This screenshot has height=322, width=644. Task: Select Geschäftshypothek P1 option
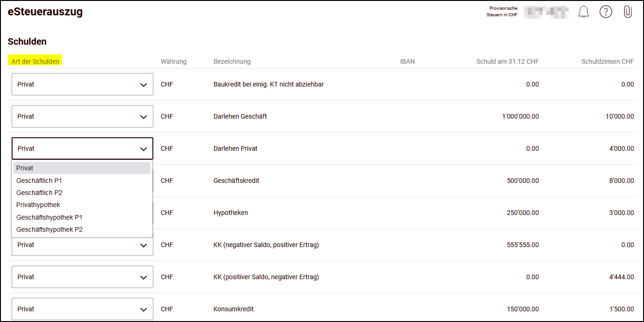click(82, 217)
